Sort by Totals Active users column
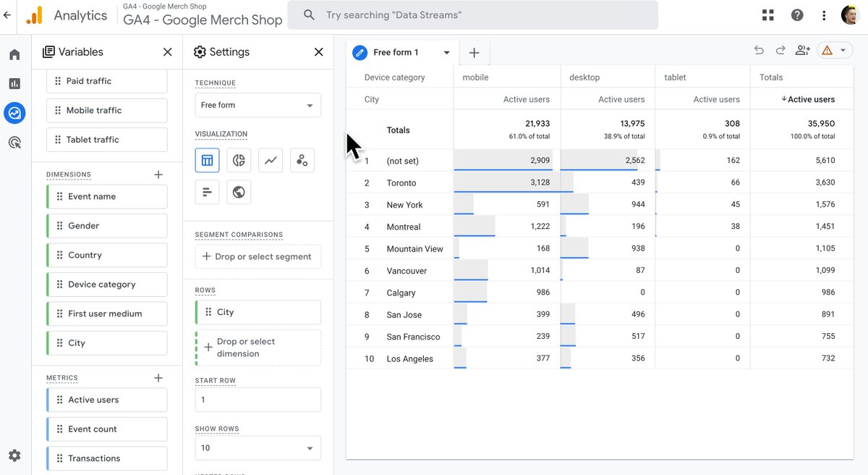Viewport: 868px width, 475px height. pos(808,99)
